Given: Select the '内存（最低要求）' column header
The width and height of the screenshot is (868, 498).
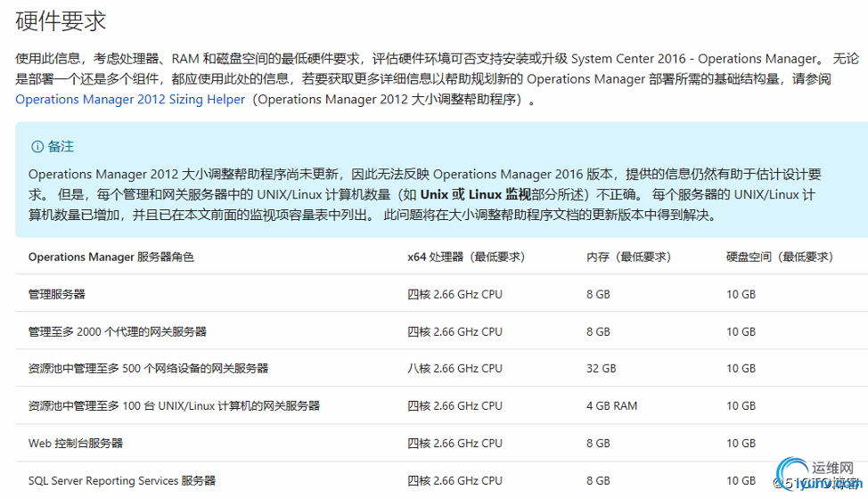Looking at the screenshot, I should [x=629, y=257].
